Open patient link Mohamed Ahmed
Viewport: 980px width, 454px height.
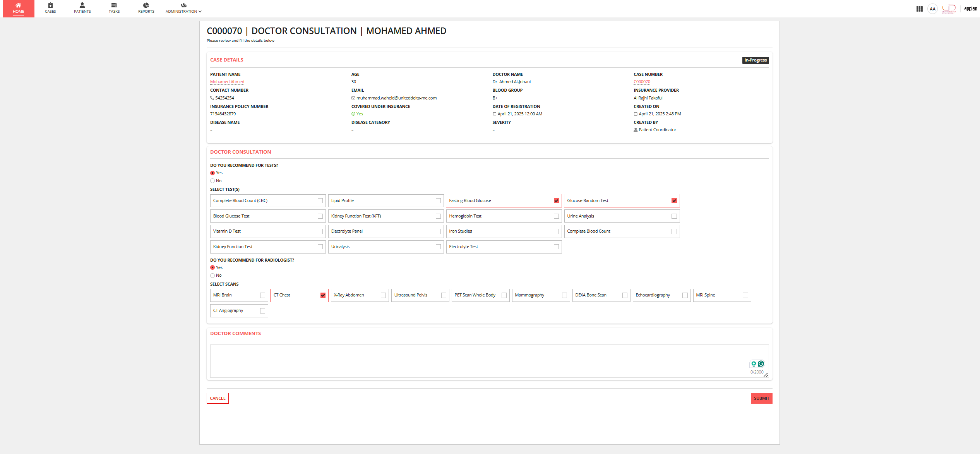point(227,82)
